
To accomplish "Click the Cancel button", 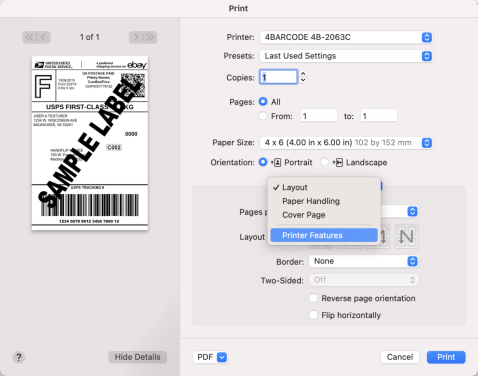I will pyautogui.click(x=400, y=357).
